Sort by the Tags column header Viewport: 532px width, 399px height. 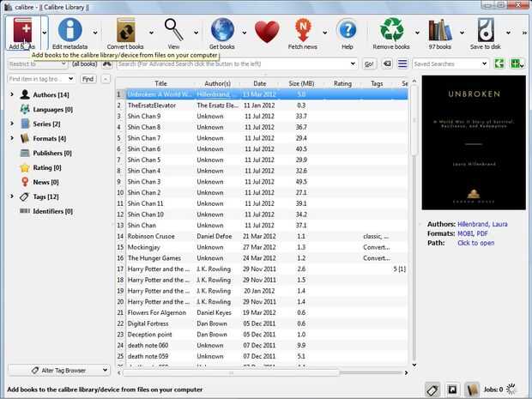(377, 83)
